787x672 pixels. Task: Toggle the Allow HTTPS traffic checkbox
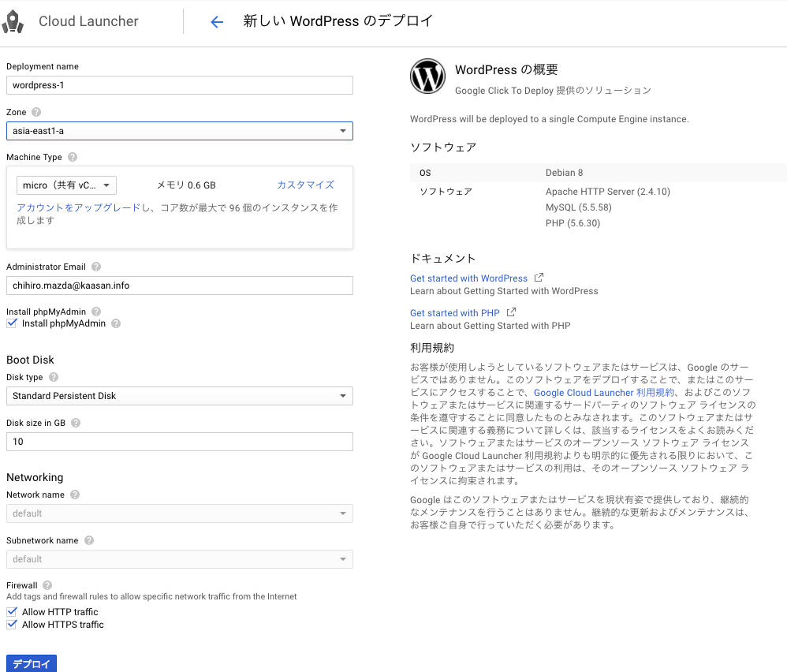(12, 625)
